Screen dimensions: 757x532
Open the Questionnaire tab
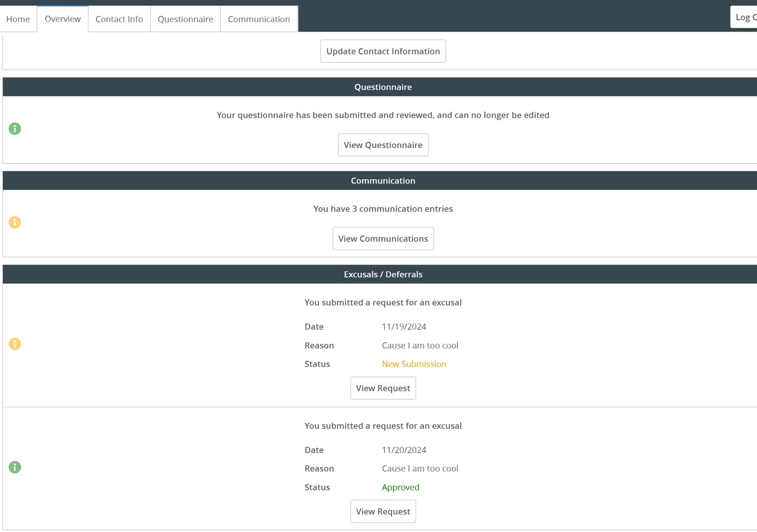(185, 19)
